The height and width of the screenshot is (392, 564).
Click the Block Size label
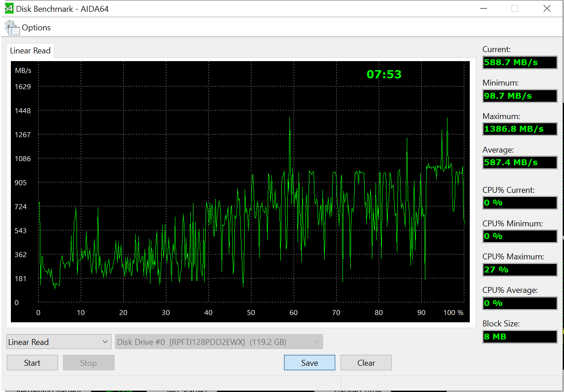coord(501,324)
